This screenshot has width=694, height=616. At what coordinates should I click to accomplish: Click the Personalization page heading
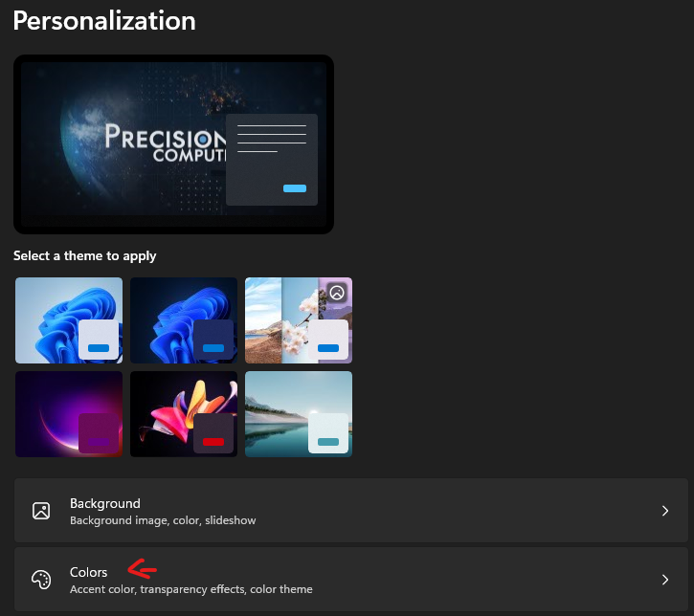[104, 21]
